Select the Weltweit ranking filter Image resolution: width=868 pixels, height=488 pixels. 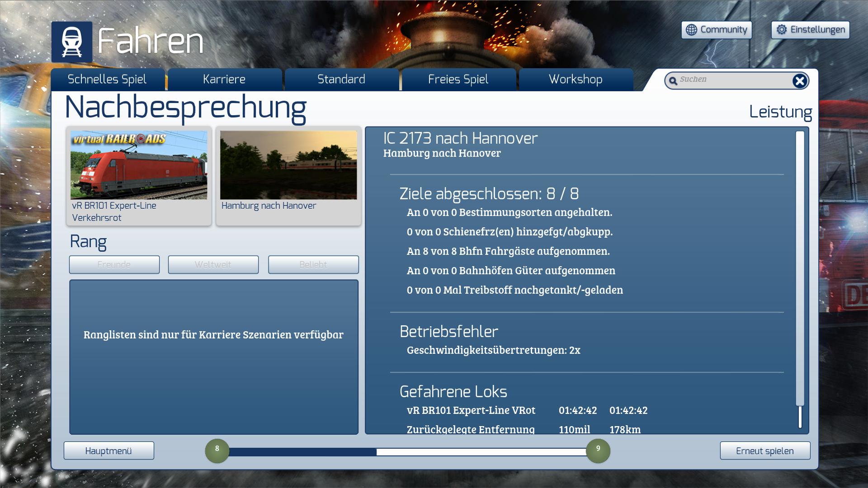click(213, 265)
